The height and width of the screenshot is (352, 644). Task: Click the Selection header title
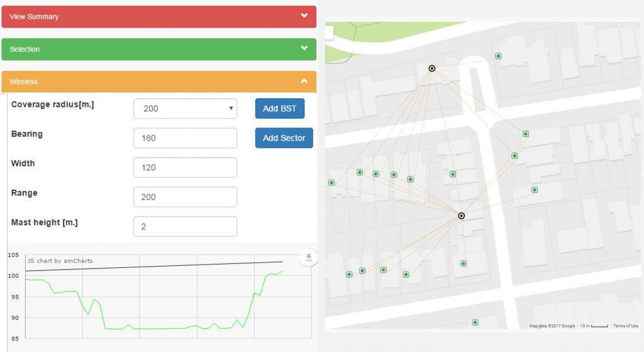[25, 49]
